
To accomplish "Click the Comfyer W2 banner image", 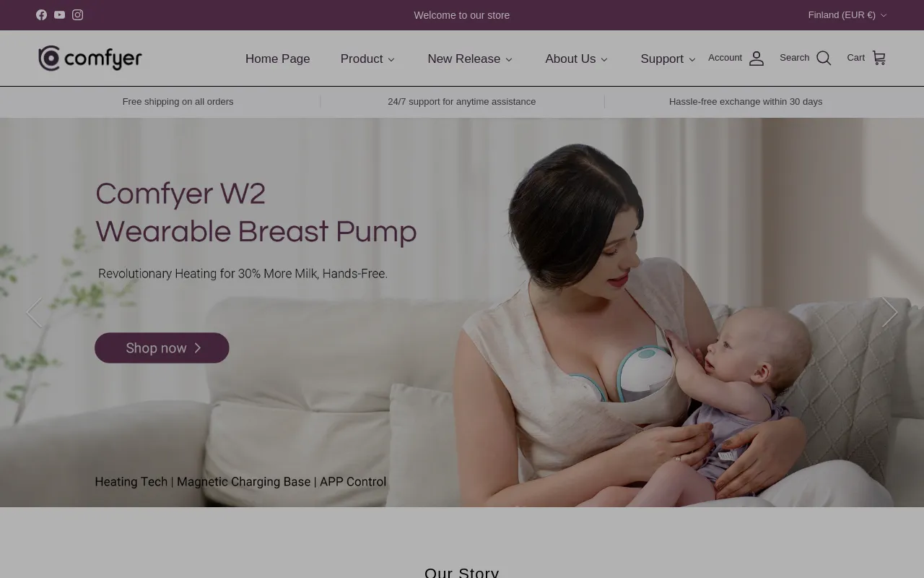I will 462,312.
